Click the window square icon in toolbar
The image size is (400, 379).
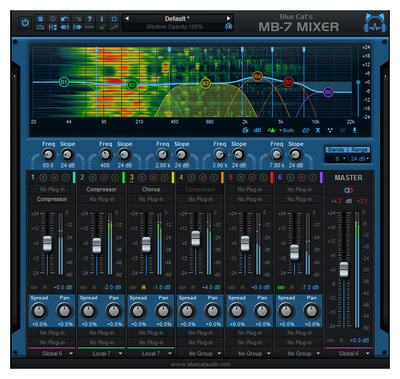[114, 19]
